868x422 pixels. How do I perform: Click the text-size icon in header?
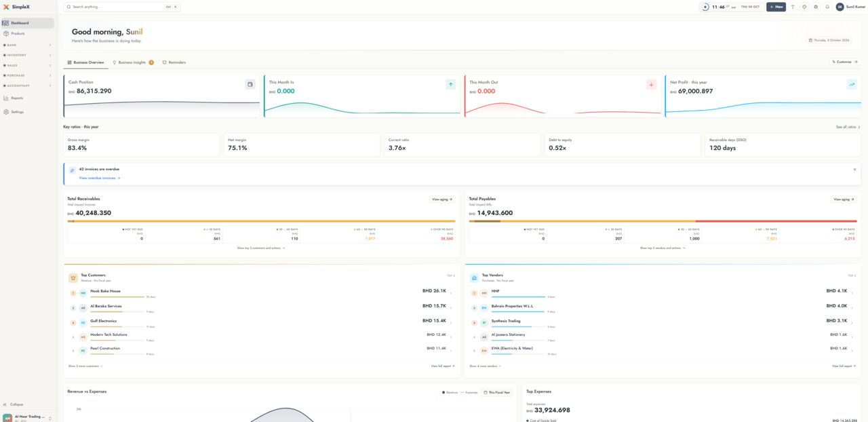pos(793,7)
